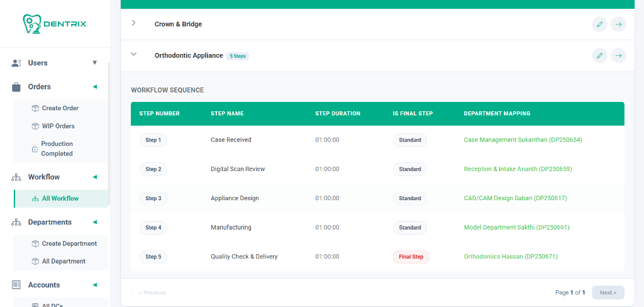This screenshot has width=644, height=307.
Task: Open Reception & Intake Ananth link
Action: (518, 169)
